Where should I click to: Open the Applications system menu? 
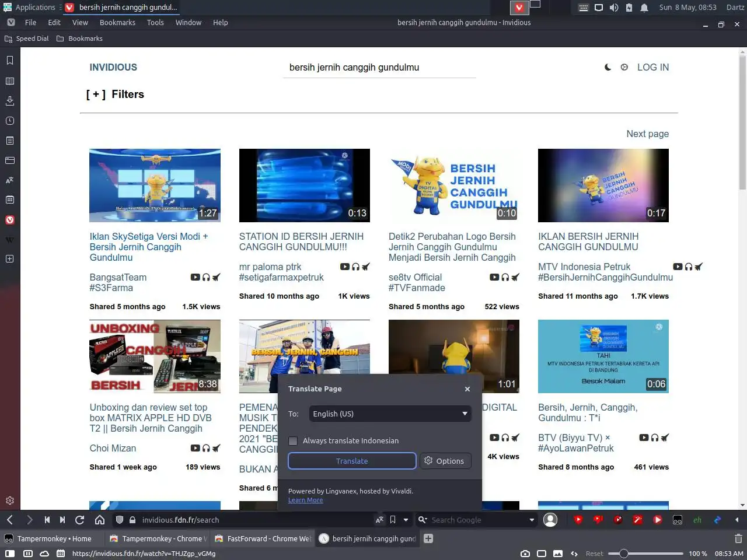[x=29, y=7]
